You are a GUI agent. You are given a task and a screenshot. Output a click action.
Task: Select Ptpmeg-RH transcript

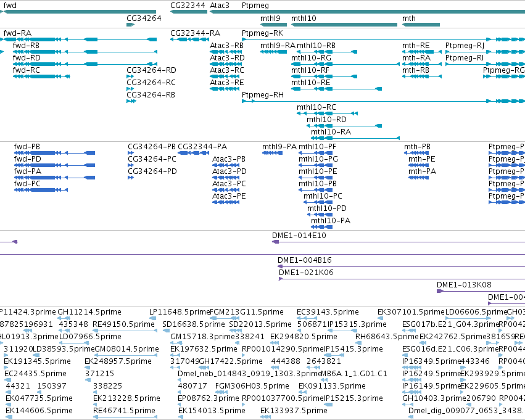[383, 101]
